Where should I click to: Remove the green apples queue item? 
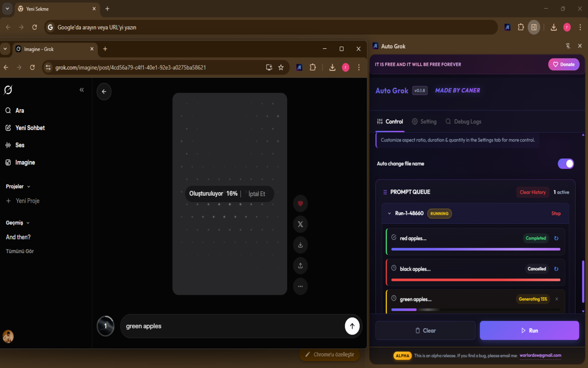[557, 299]
